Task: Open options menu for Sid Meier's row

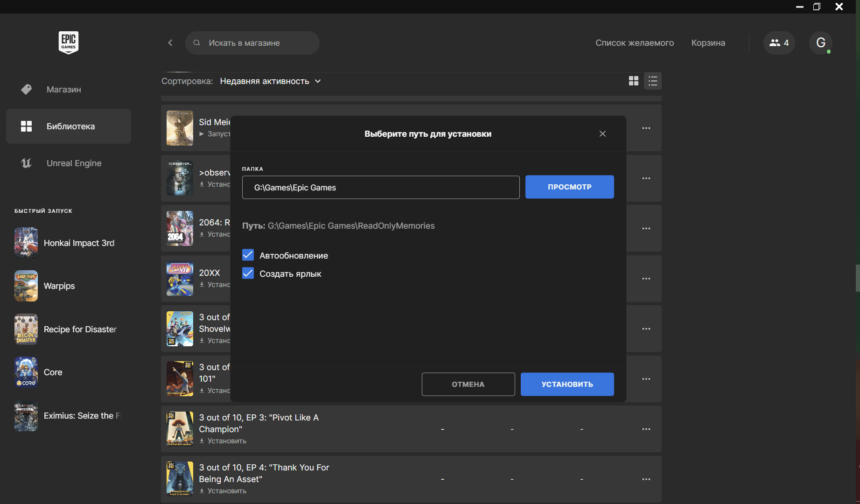Action: click(x=646, y=128)
